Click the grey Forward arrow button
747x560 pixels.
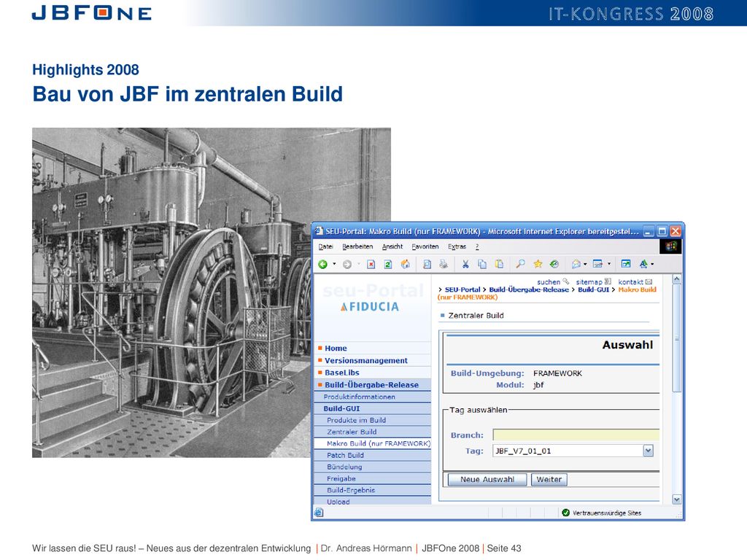[347, 264]
